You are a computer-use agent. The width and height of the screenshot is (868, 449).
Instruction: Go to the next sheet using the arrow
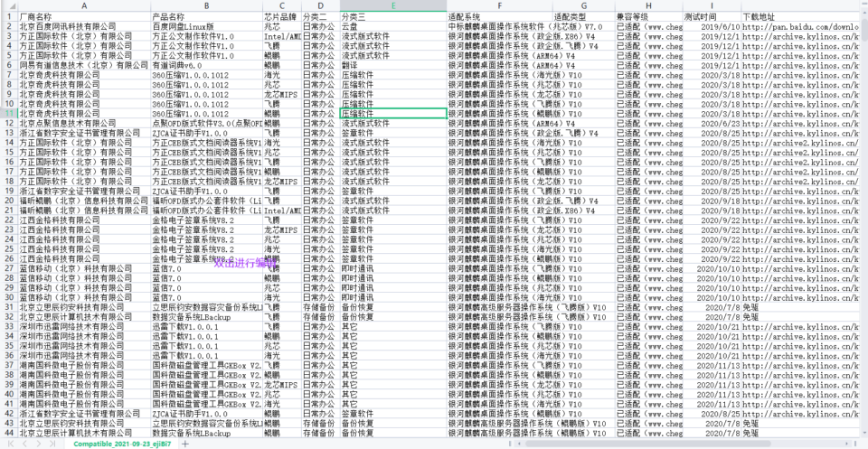coord(39,444)
